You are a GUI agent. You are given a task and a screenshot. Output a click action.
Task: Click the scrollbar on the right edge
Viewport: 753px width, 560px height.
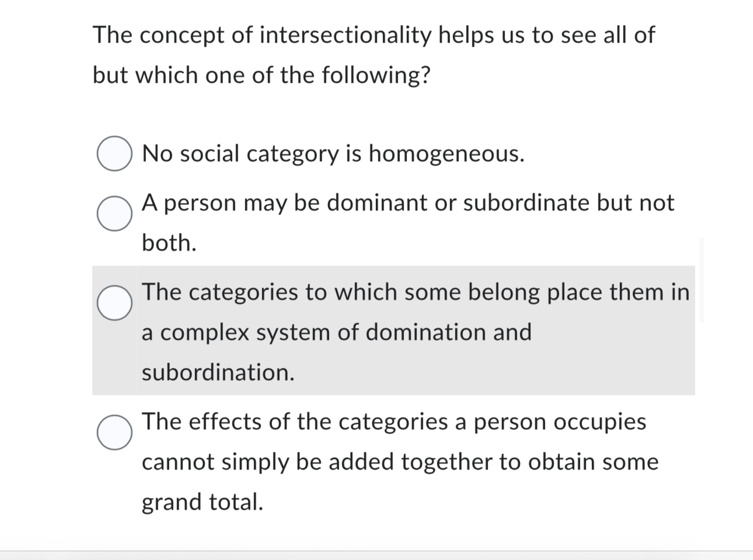(702, 280)
